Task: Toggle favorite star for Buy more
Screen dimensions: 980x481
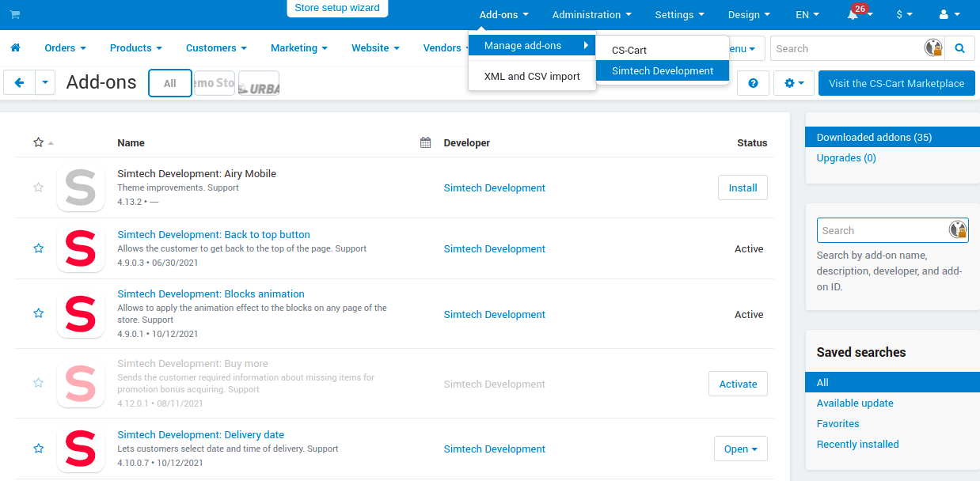Action: tap(38, 383)
